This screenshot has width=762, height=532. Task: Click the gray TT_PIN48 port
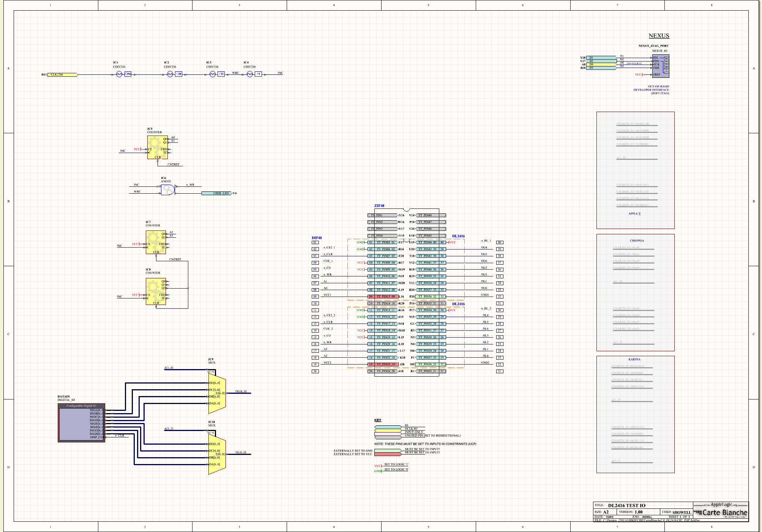(431, 215)
